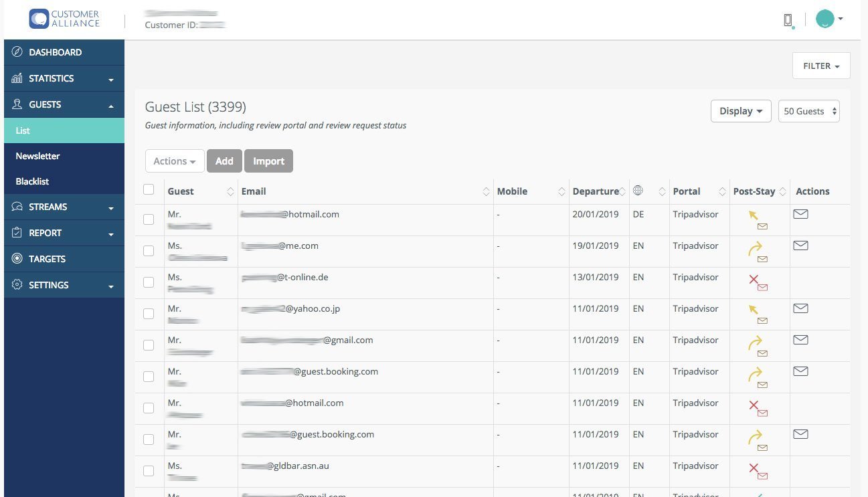Screen dimensions: 868x497
Task: Check the box for yahoo.co.jp guest
Action: 149,314
